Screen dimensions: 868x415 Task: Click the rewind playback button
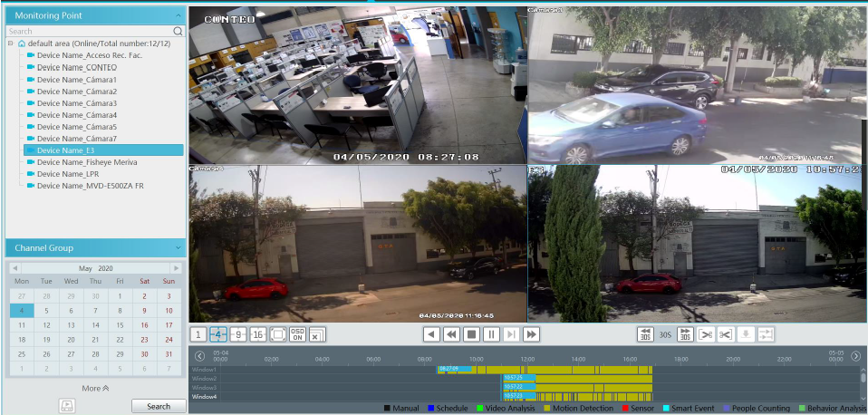click(451, 334)
